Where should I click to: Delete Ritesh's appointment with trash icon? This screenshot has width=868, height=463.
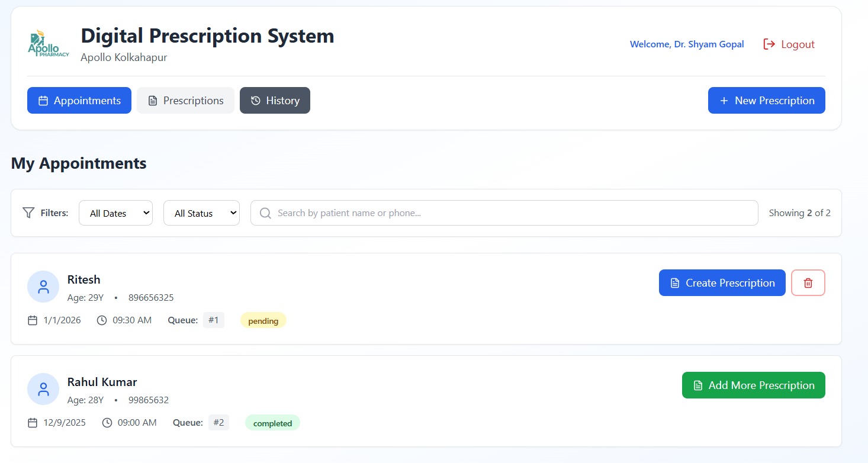(808, 283)
